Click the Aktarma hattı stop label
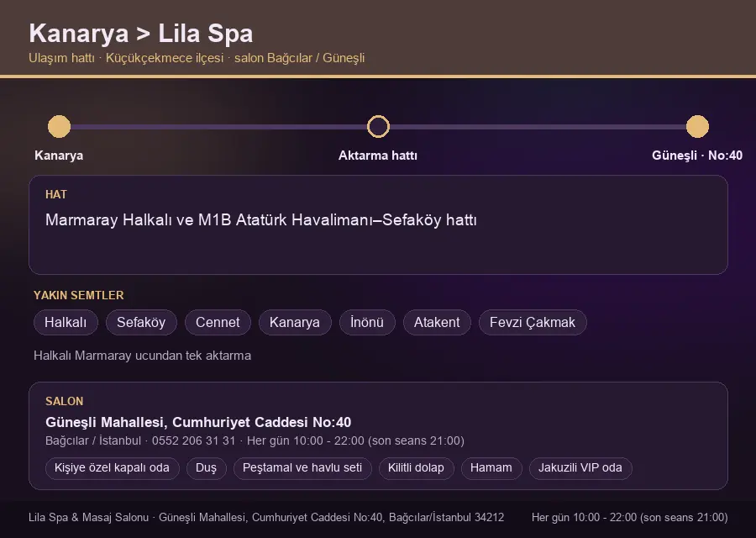This screenshot has width=756, height=538. (x=378, y=156)
